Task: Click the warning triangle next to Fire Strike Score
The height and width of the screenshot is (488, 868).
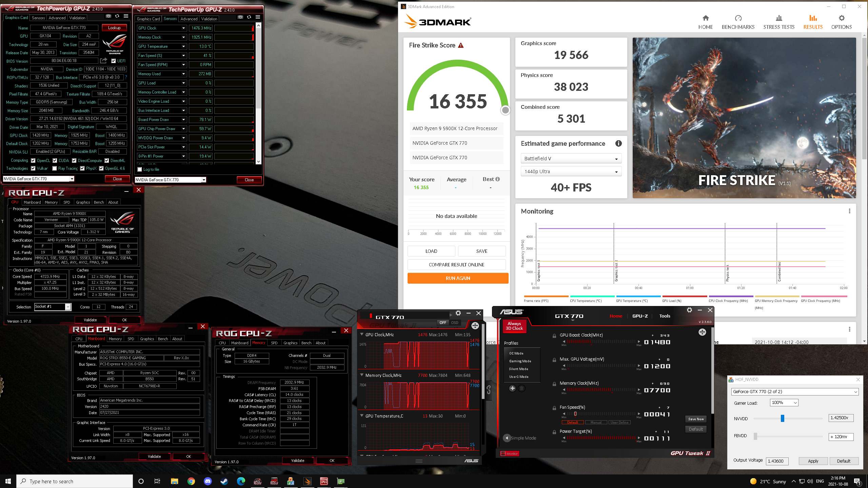Action: click(461, 45)
